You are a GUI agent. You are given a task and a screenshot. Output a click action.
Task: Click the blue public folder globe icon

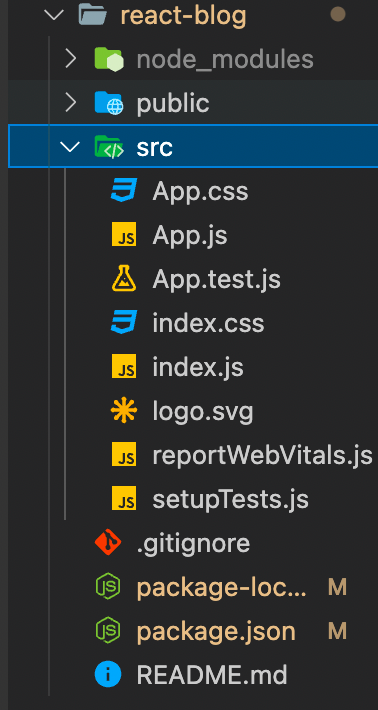pyautogui.click(x=109, y=103)
